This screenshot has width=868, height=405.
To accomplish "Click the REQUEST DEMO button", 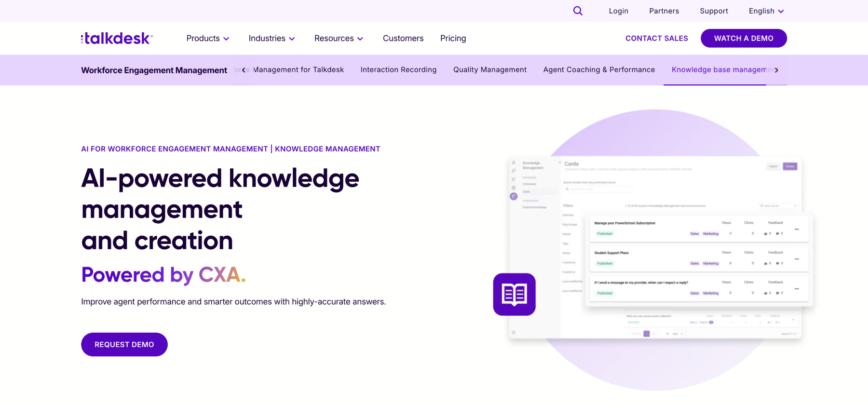I will click(x=124, y=344).
